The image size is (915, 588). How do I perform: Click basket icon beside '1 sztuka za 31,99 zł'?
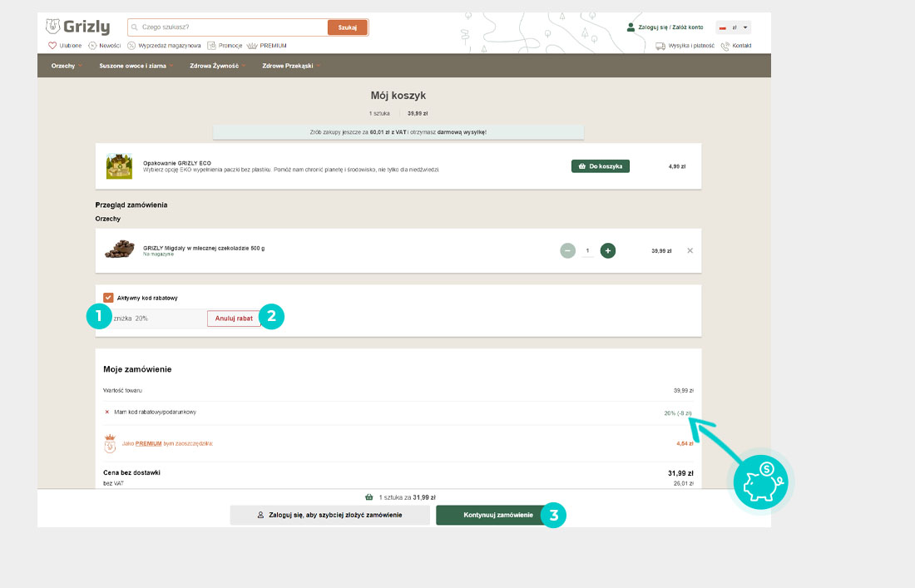368,497
